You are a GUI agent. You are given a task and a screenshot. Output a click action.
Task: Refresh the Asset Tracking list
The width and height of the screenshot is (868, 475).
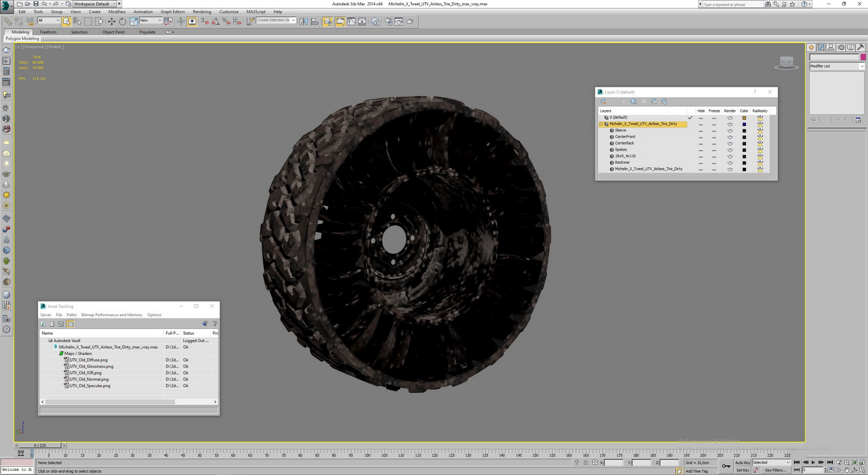click(43, 324)
